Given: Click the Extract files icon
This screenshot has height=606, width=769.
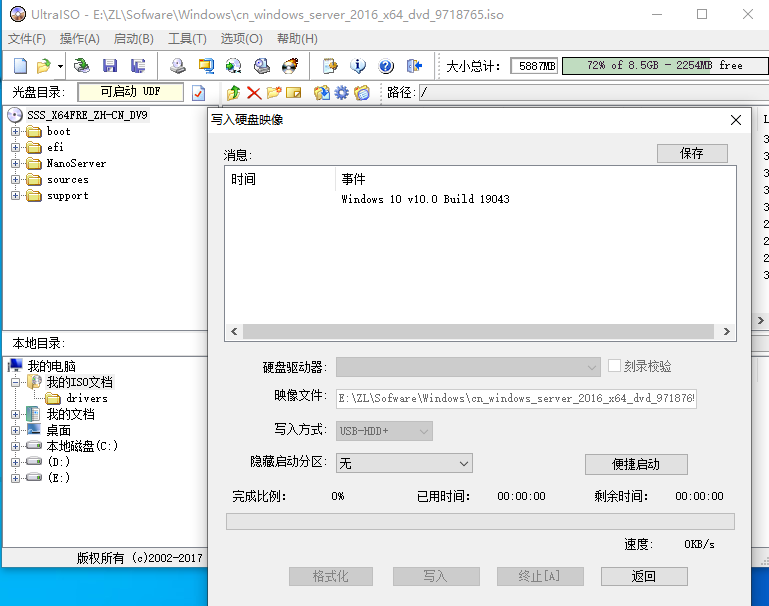Looking at the screenshot, I should coord(322,93).
